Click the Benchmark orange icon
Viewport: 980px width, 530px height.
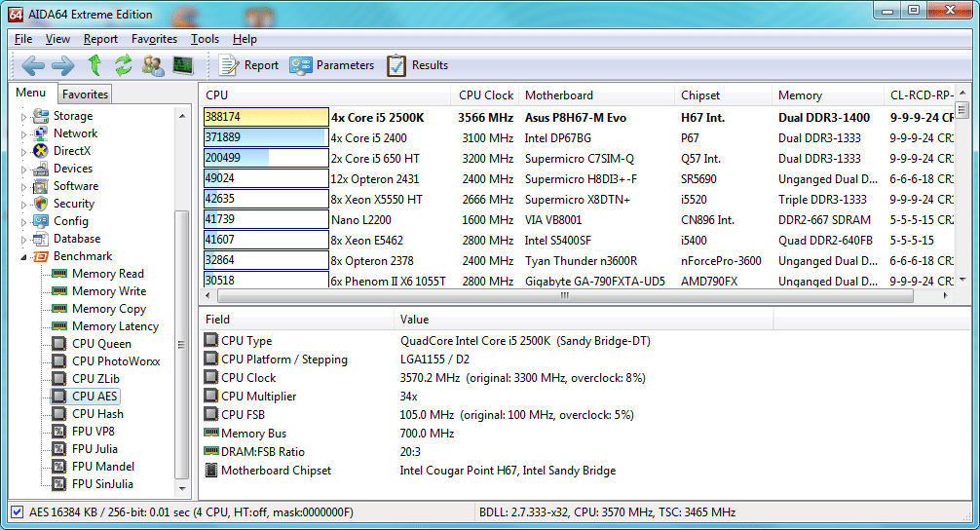click(41, 256)
